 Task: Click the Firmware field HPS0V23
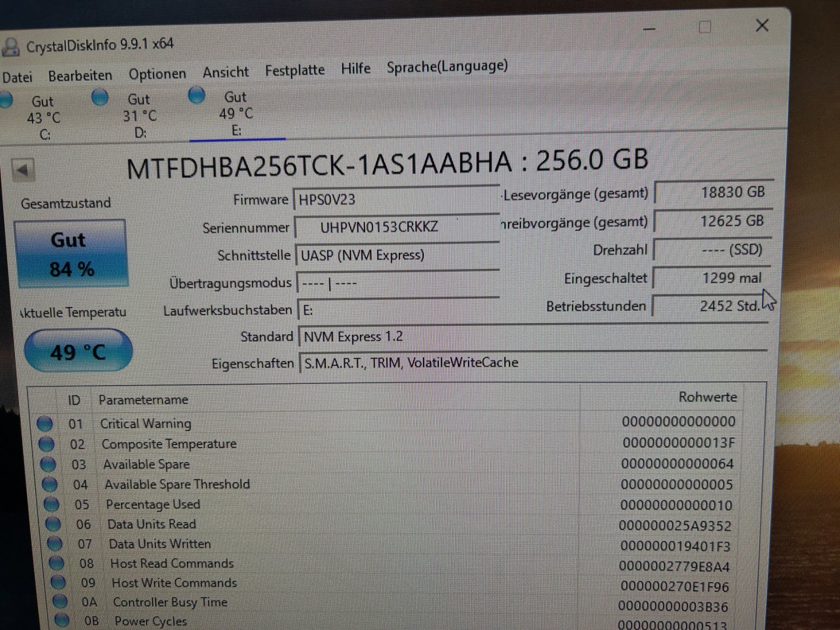tap(396, 199)
